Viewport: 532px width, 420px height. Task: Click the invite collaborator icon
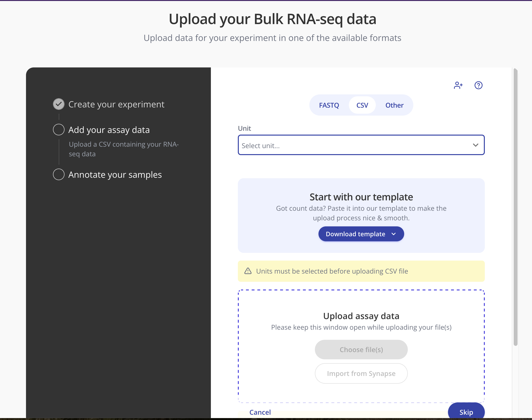click(x=458, y=85)
